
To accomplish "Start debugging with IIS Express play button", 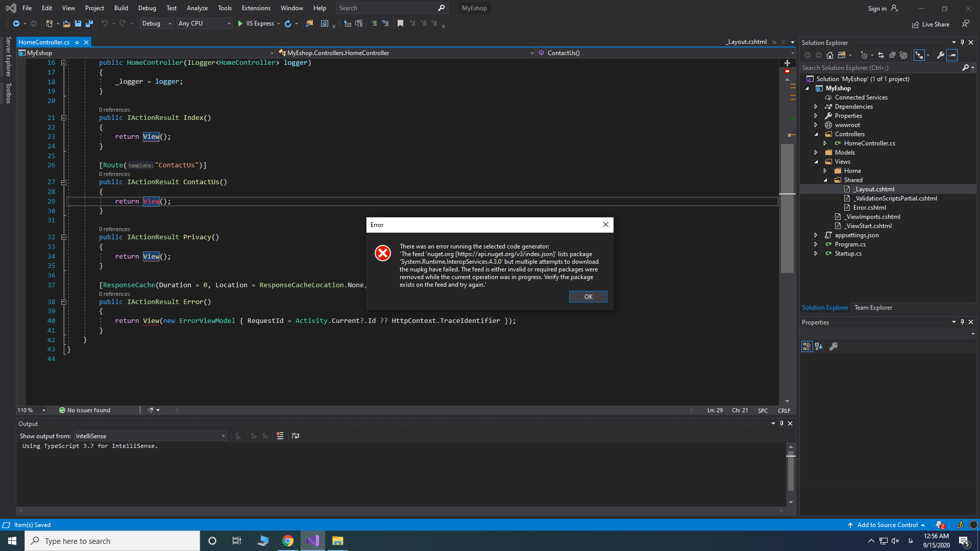I will coord(240,23).
